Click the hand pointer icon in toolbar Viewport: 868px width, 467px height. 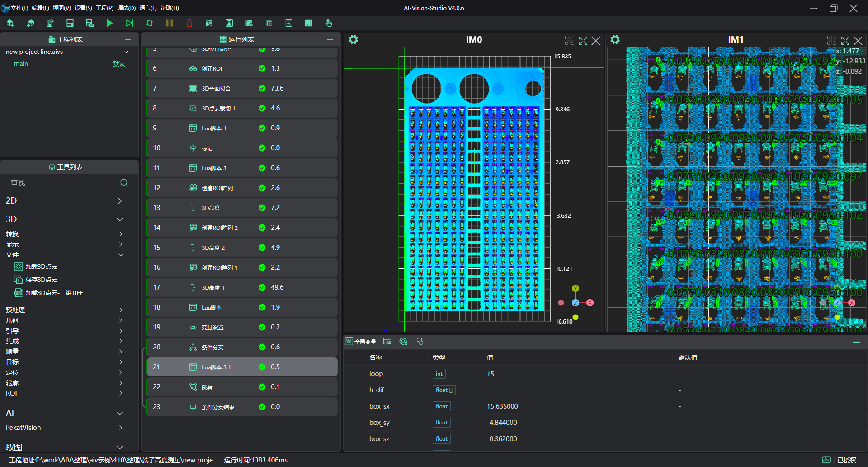[x=329, y=23]
